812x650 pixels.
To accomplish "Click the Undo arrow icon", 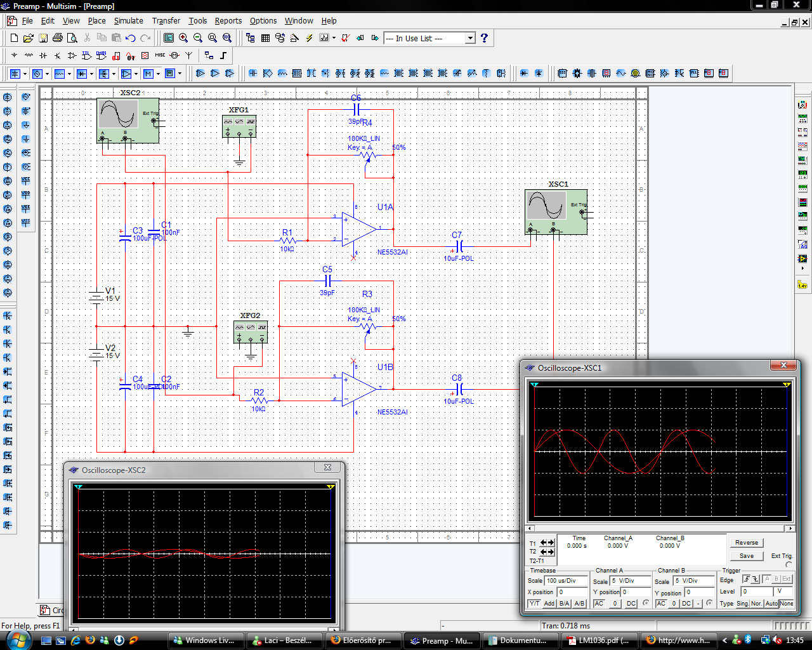I will point(131,38).
